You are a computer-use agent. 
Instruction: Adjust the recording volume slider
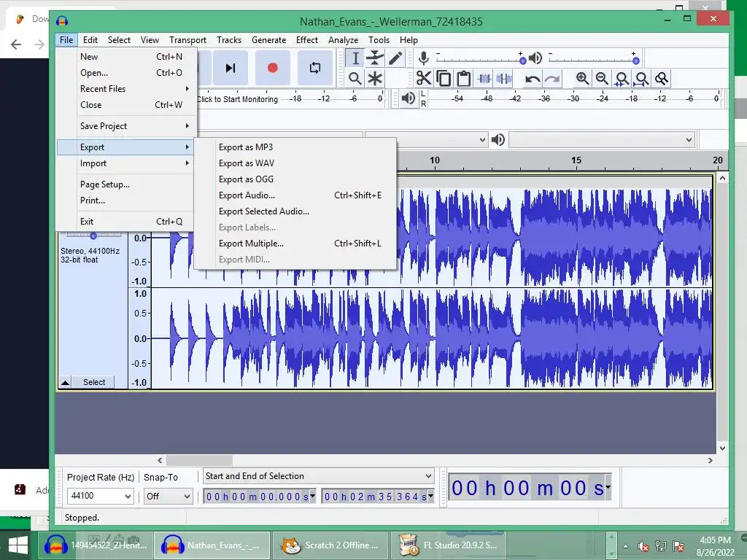[522, 61]
